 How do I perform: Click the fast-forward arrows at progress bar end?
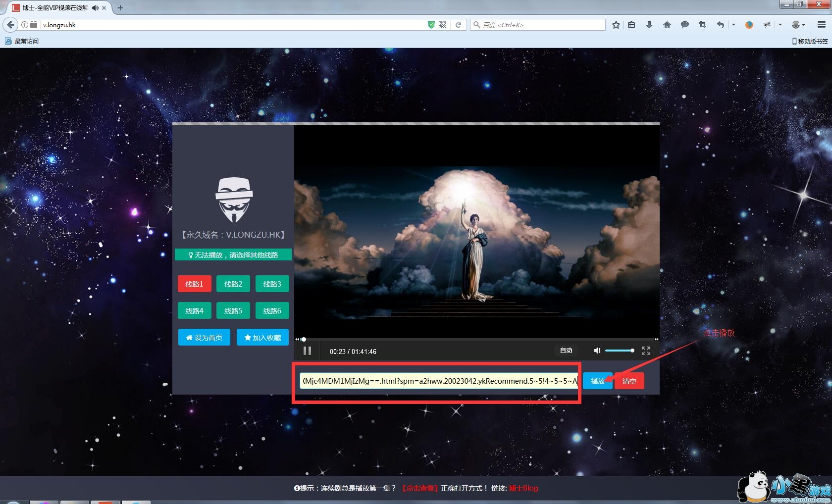pos(657,339)
